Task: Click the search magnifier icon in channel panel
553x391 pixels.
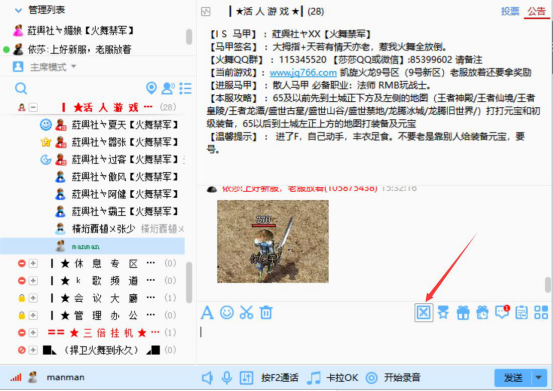Action: click(21, 88)
